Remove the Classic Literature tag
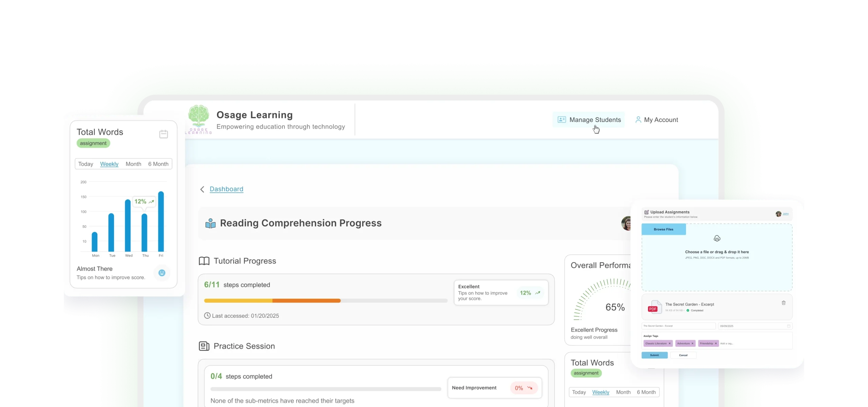Screen dimensions: 868x407 pos(670,344)
